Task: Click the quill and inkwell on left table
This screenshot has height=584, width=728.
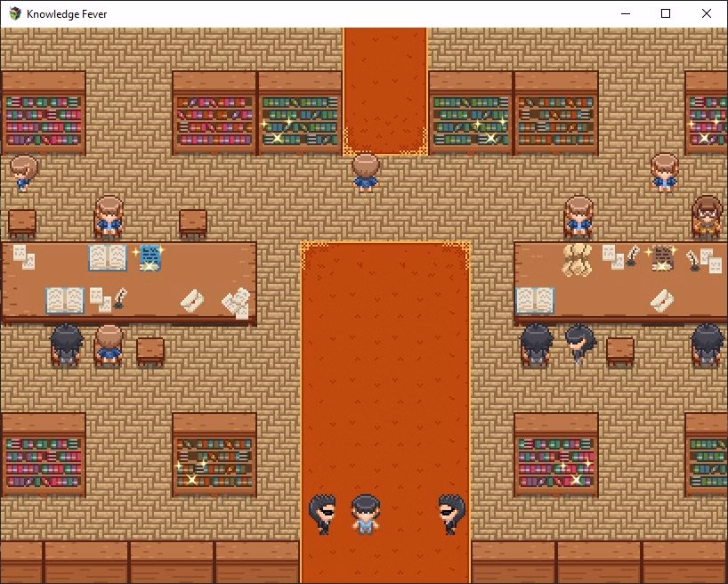Action: point(120,298)
